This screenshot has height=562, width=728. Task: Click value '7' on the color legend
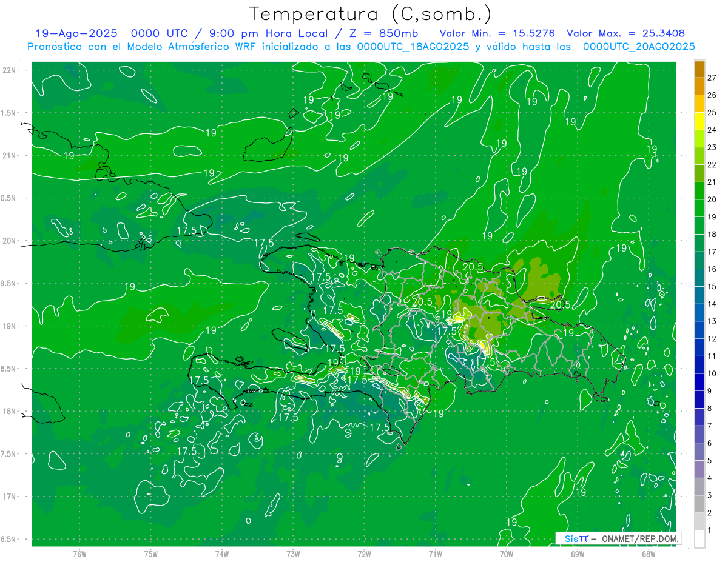pyautogui.click(x=710, y=426)
